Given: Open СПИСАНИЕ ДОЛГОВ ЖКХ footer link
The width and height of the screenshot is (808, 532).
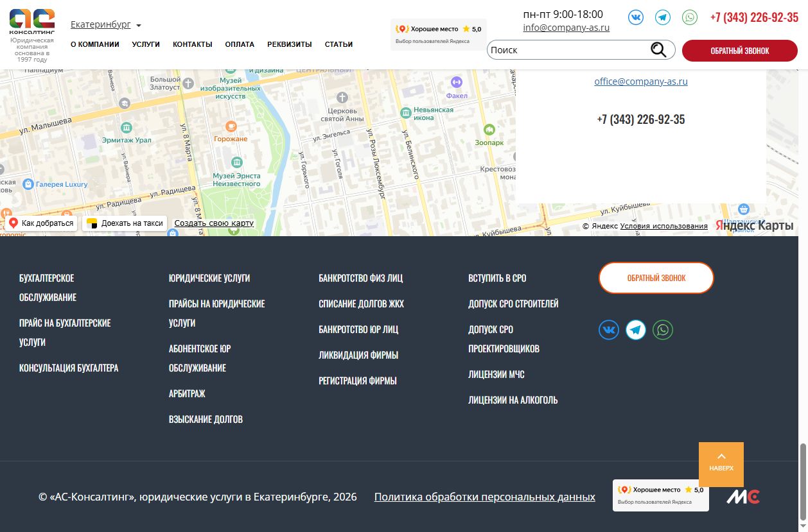Looking at the screenshot, I should click(x=362, y=304).
